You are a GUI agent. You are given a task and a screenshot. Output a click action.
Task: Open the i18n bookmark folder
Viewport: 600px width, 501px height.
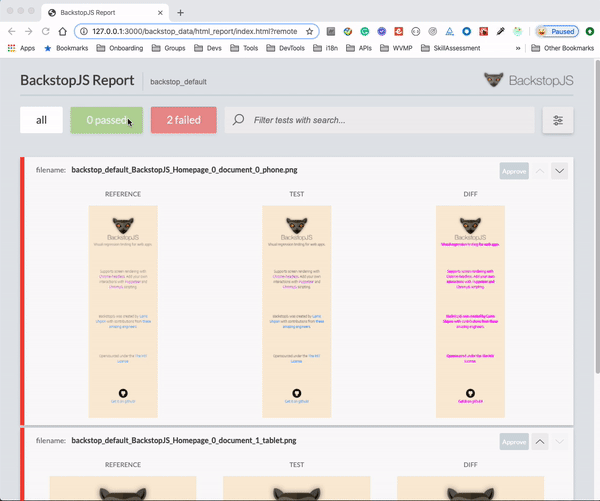[325, 48]
